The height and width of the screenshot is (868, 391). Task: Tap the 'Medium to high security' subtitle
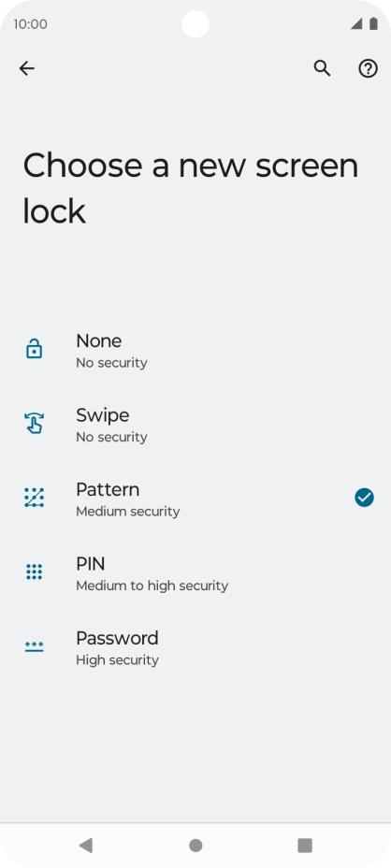(x=152, y=586)
